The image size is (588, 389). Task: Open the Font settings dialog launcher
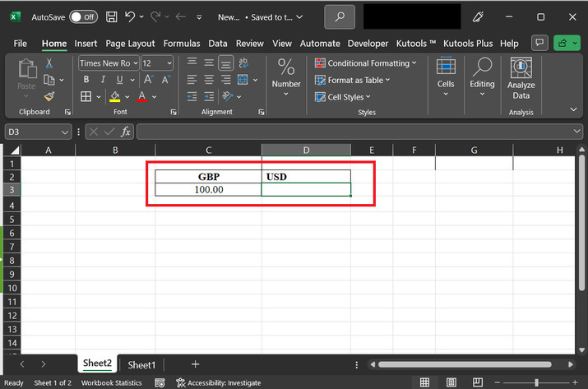tap(174, 112)
